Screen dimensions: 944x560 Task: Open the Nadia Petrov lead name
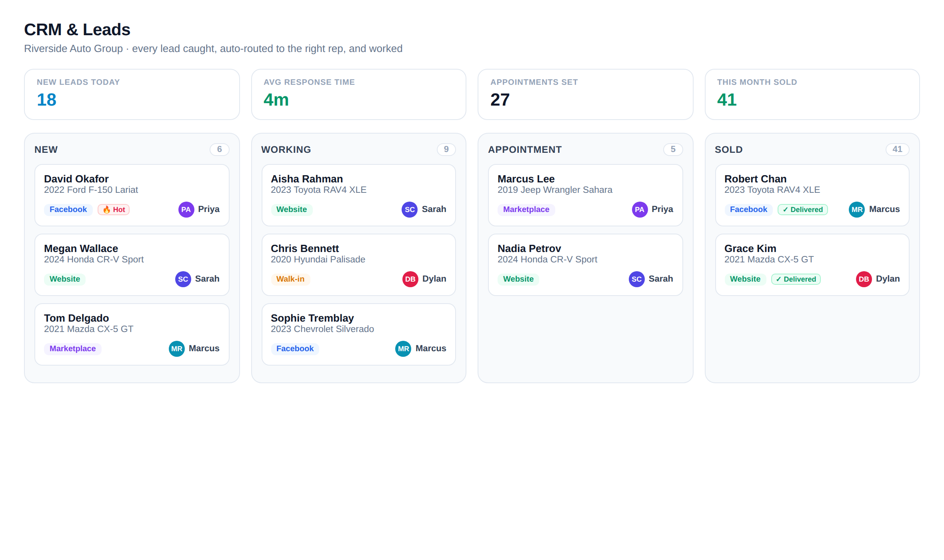pos(529,248)
